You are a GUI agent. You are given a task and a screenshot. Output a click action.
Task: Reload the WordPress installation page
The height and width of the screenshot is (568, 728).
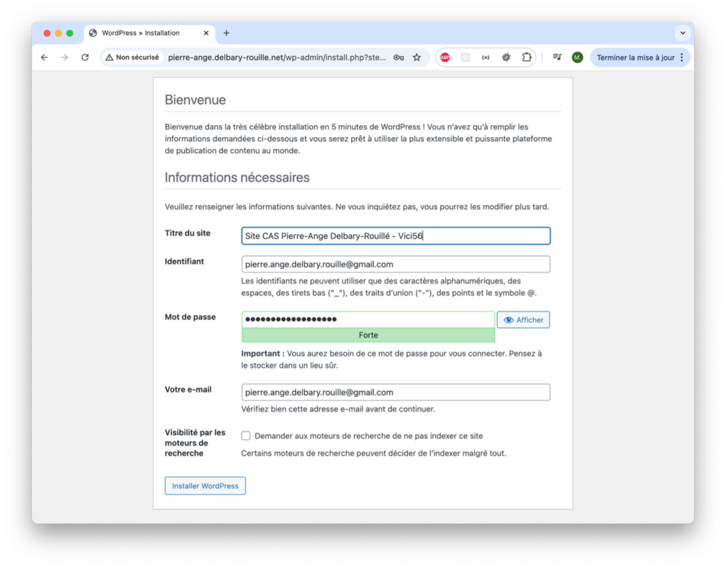pos(85,57)
